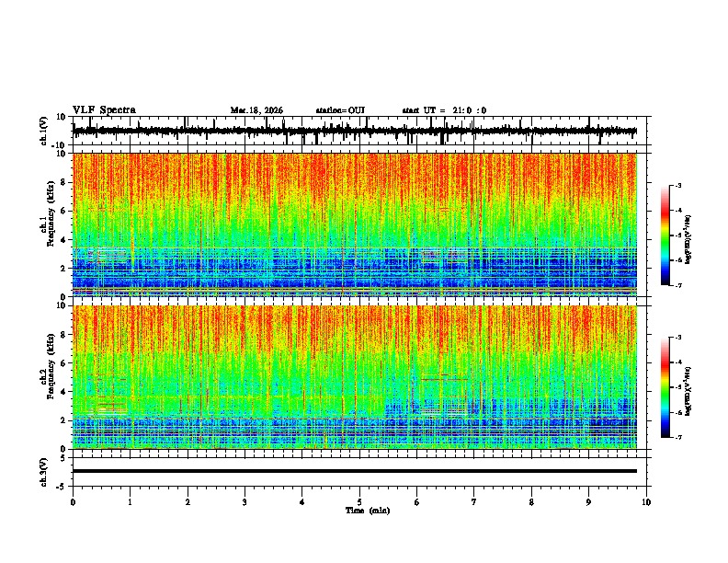Click the time axis tick label "8"
Viewport: 728px width, 563px height.
(x=531, y=502)
